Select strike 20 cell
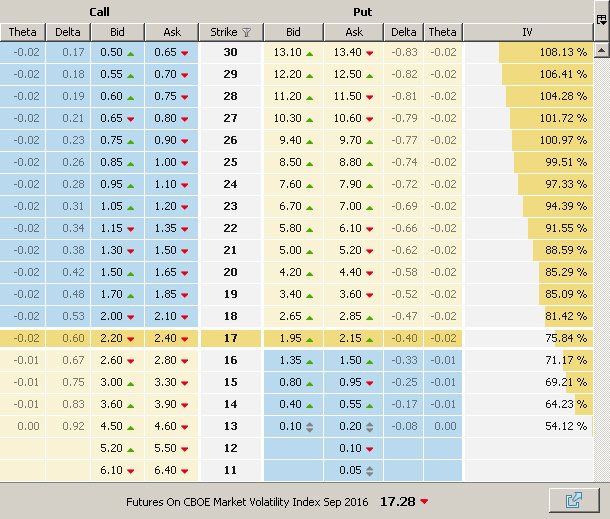Screen dimensions: 610x519 click(231, 272)
